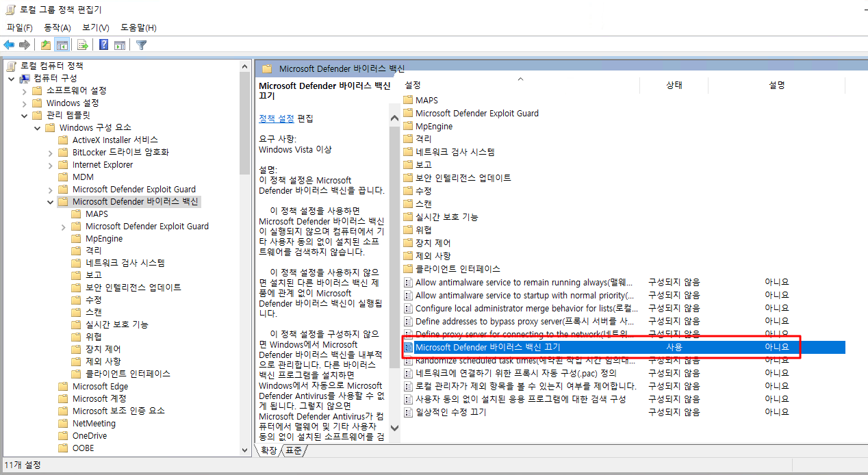868x475 pixels.
Task: Open the 파일(F) menu
Action: point(20,27)
